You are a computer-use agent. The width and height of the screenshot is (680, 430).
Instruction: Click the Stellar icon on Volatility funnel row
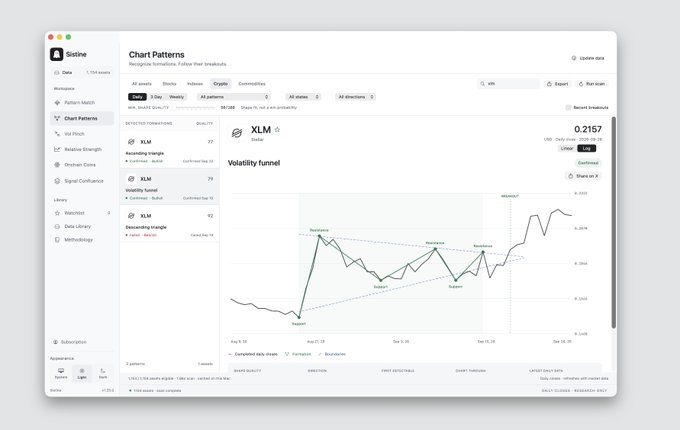pyautogui.click(x=131, y=179)
